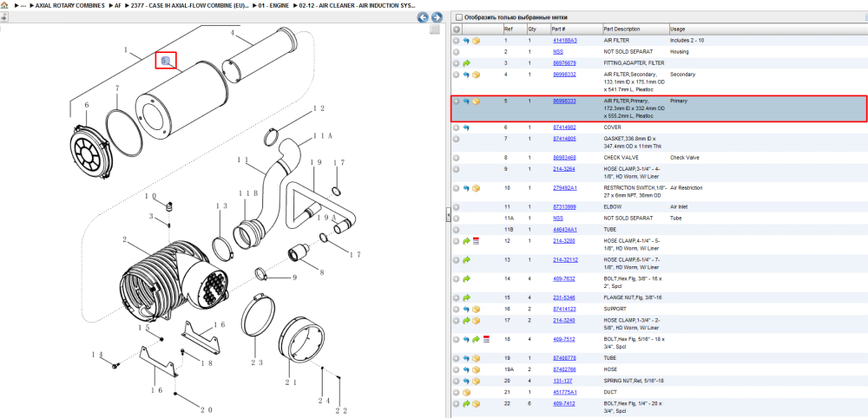This screenshot has width=868, height=418.
Task: Click the green arrow on ref 13 HOSE CLAMP row
Action: pyautogui.click(x=466, y=260)
